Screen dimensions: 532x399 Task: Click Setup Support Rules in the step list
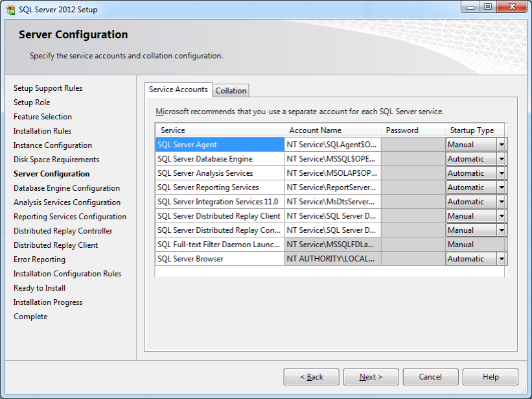(x=48, y=88)
